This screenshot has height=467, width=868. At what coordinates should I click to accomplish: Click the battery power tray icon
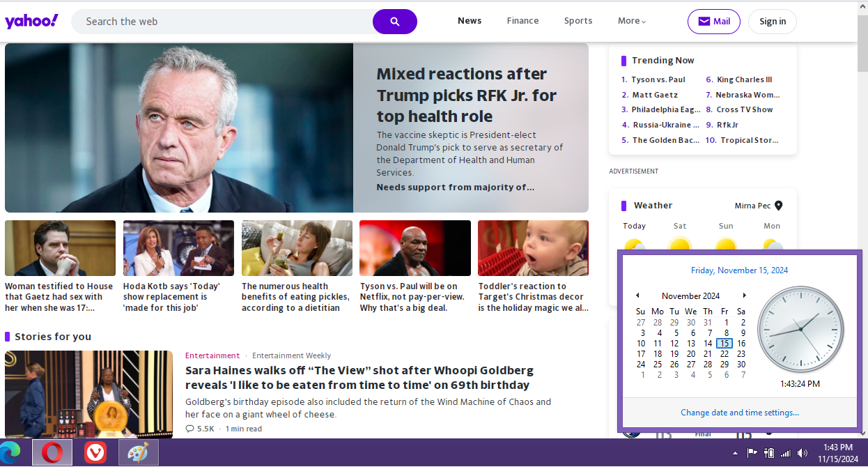tap(769, 453)
